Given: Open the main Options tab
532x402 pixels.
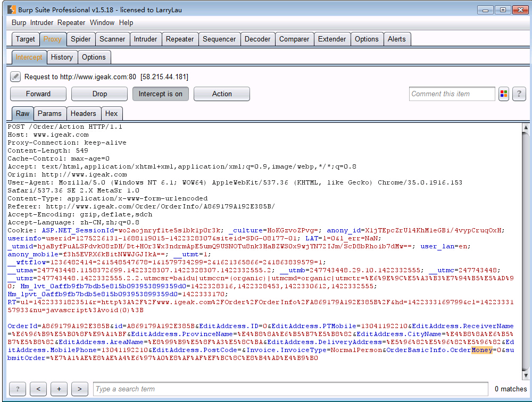Looking at the screenshot, I should point(367,39).
